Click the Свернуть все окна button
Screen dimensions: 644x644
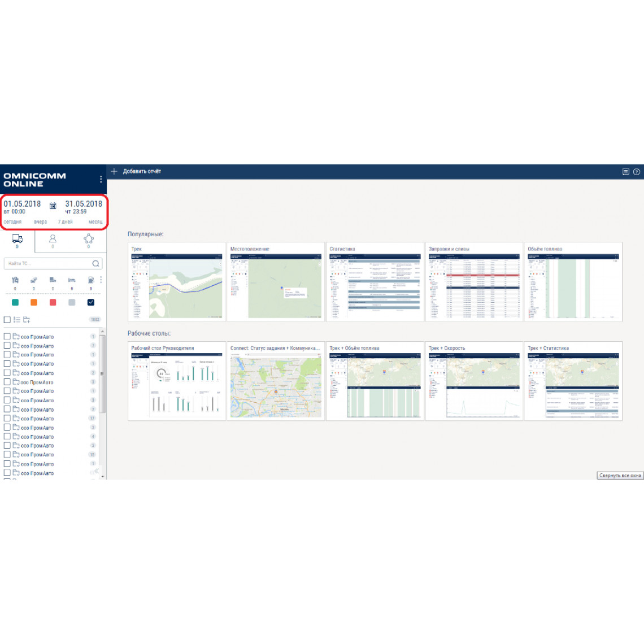[620, 476]
